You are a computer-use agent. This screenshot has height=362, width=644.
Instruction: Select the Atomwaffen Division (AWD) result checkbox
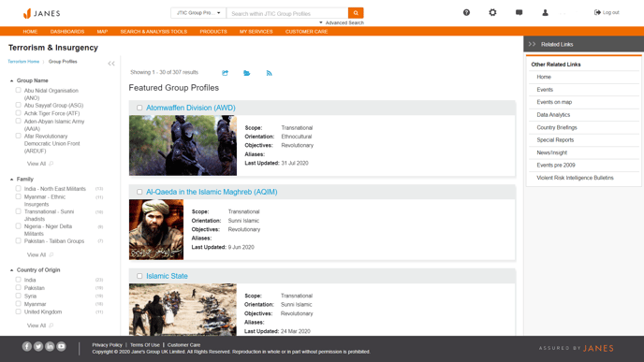(139, 108)
